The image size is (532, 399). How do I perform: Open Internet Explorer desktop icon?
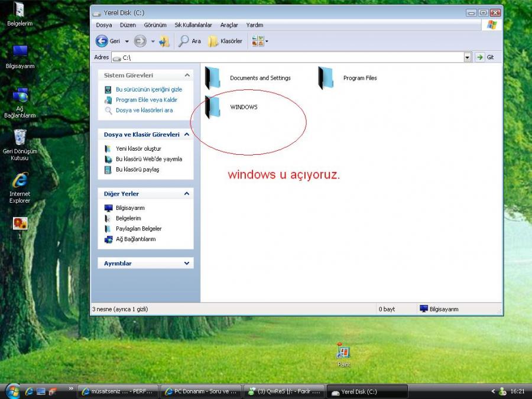(20, 181)
